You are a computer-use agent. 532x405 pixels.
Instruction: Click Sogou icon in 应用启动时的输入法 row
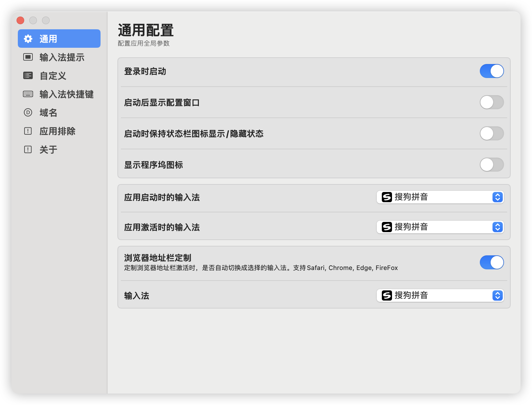point(387,197)
